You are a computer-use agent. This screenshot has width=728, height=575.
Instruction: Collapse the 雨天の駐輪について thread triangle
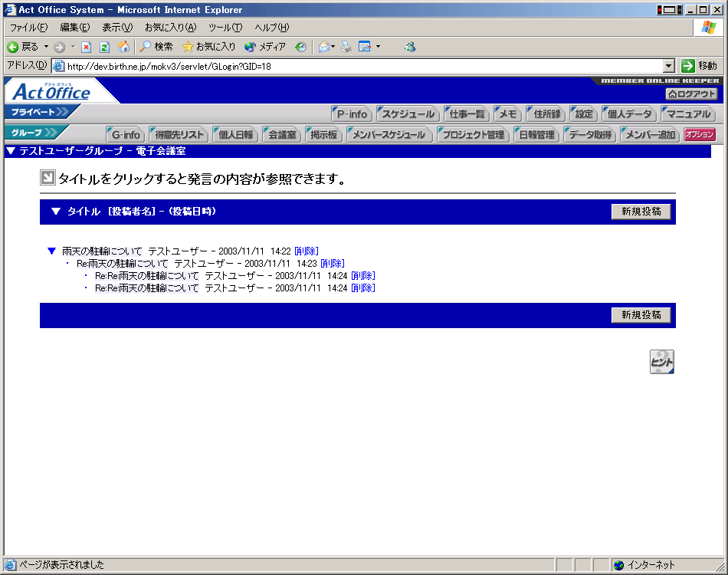point(52,251)
